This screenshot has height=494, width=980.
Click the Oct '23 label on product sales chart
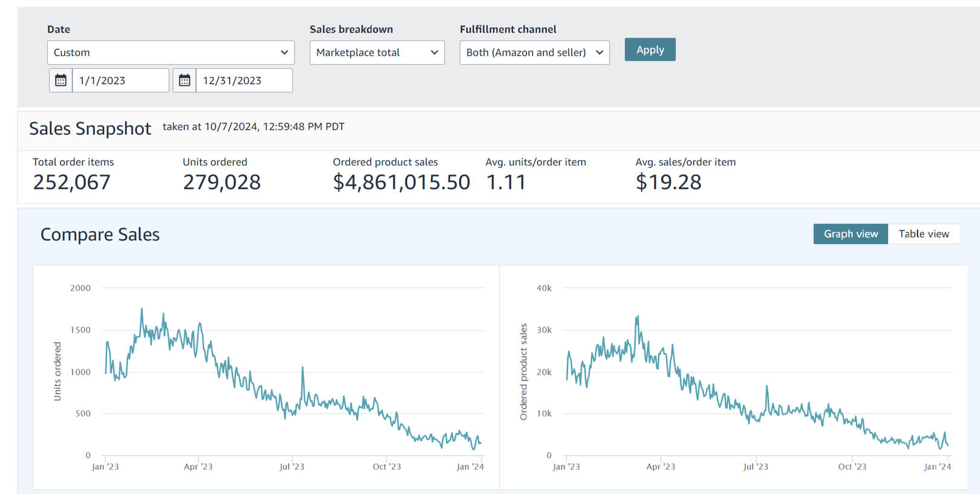(x=852, y=467)
